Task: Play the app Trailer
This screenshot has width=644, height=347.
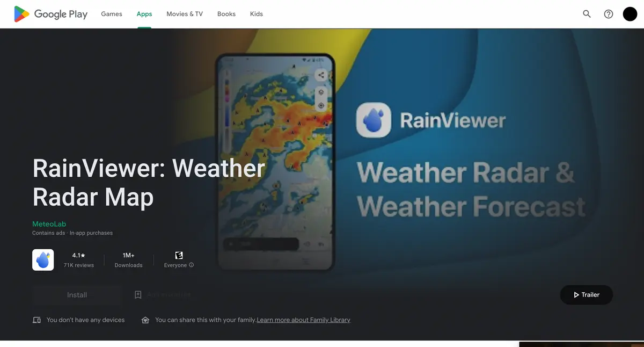Action: 586,295
